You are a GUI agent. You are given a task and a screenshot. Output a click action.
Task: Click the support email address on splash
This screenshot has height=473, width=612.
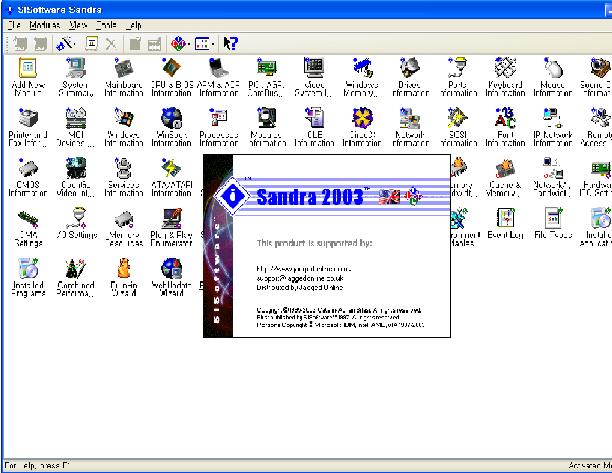(x=300, y=278)
